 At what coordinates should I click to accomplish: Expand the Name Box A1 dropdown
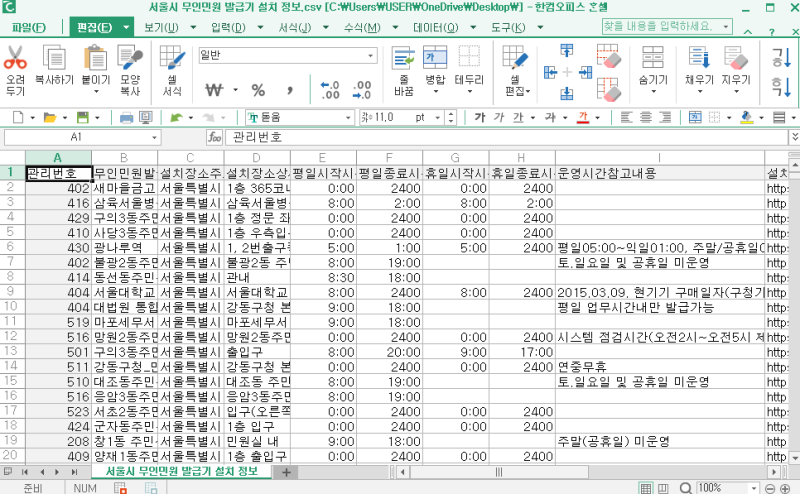pyautogui.click(x=154, y=137)
